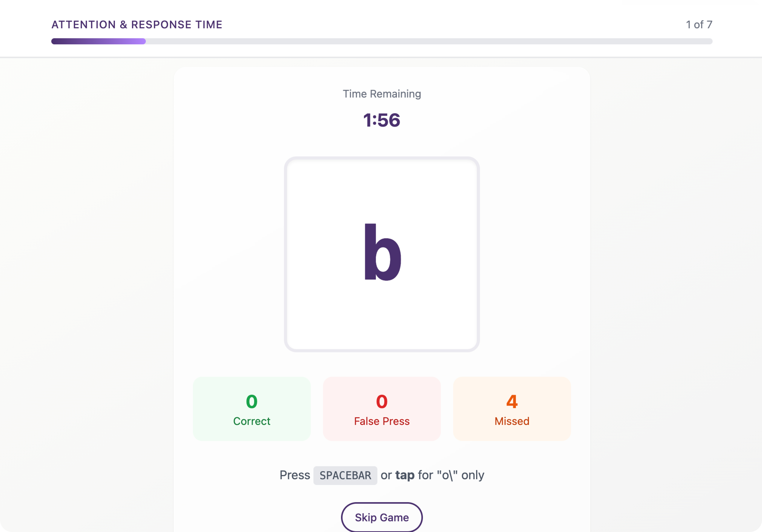The image size is (762, 532).
Task: Click the Attention & Response Time heading
Action: click(137, 25)
